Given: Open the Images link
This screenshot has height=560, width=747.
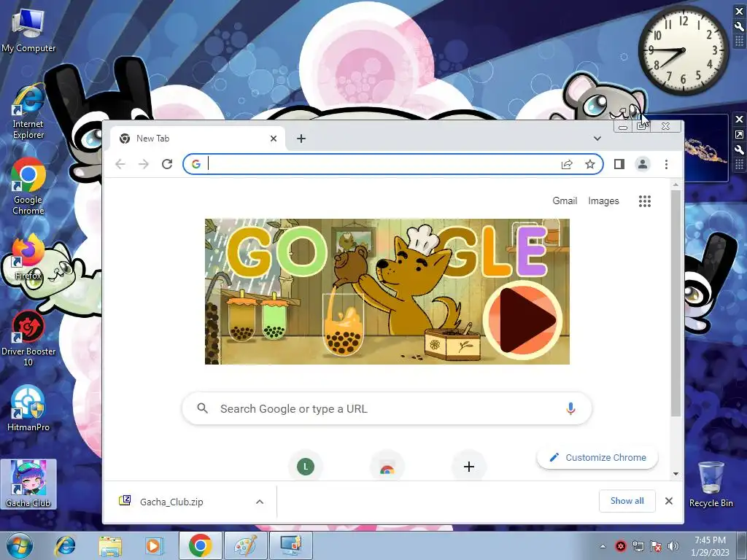Looking at the screenshot, I should (x=603, y=201).
